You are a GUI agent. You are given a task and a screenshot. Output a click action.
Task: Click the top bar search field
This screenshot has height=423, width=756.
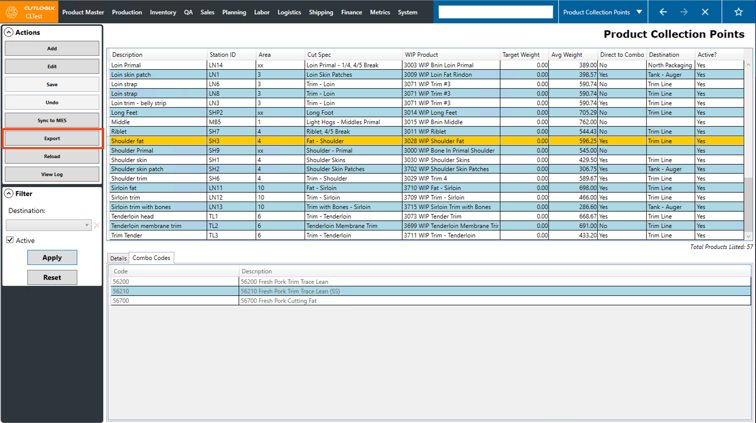(509, 12)
